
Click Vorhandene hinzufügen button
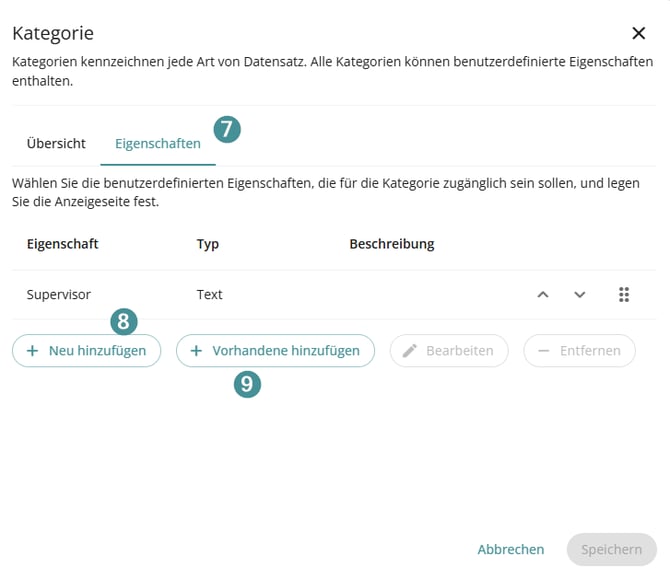(275, 350)
